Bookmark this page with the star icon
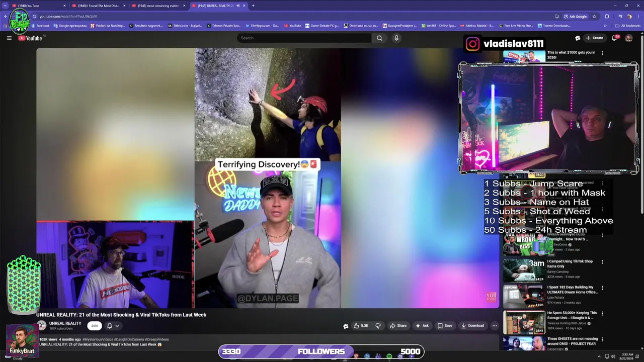644x362 pixels. 594,16
